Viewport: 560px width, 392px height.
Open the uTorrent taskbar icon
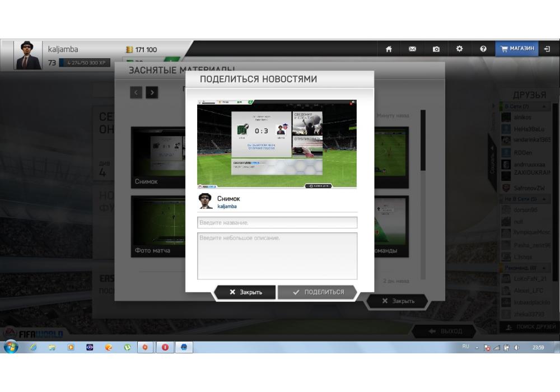(127, 347)
